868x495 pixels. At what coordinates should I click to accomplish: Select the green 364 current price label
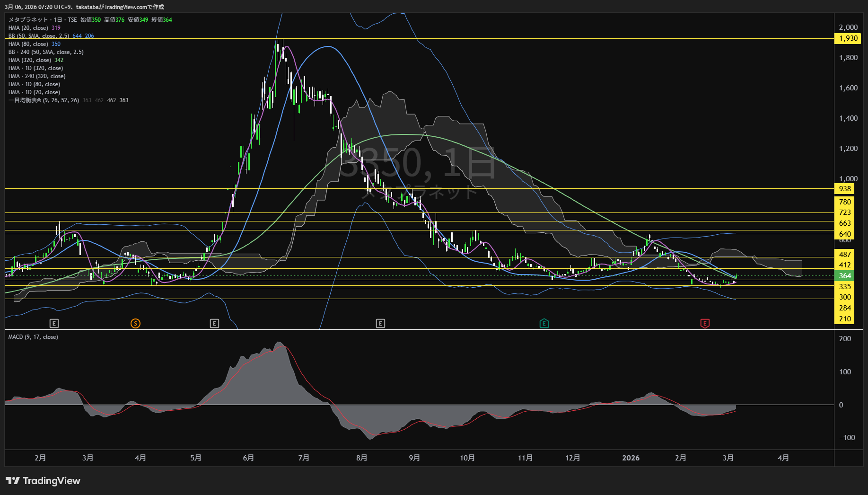[x=845, y=276]
